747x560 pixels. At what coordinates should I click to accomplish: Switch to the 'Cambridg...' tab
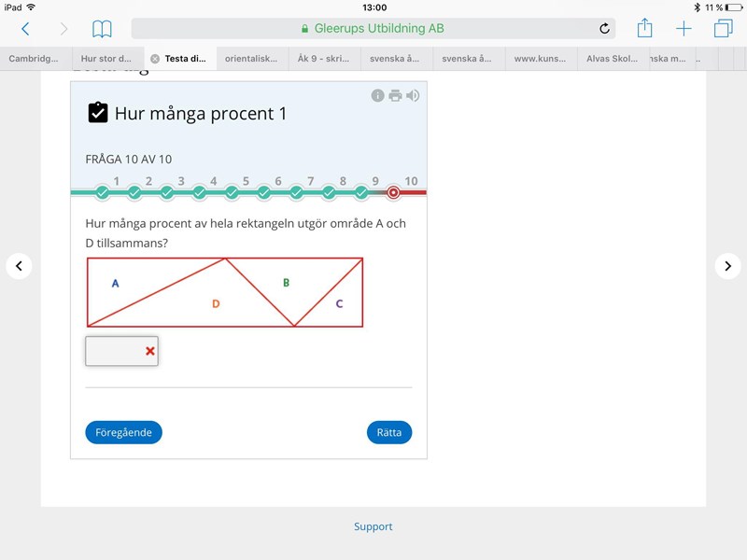pos(34,59)
